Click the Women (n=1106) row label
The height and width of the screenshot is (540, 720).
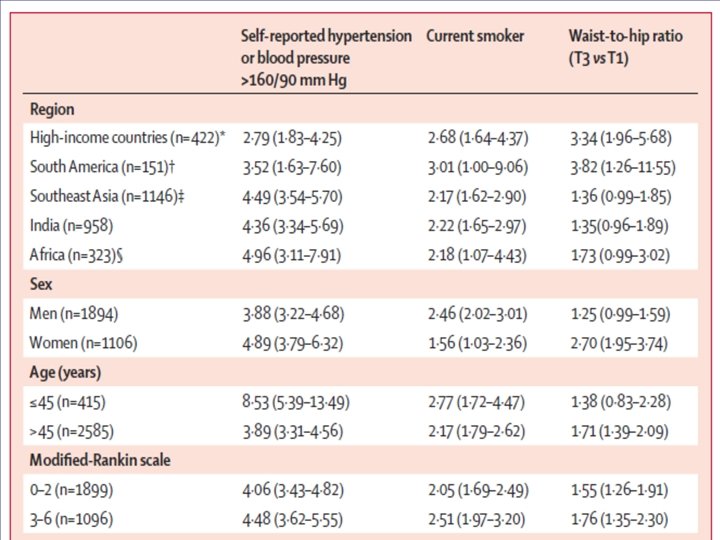click(x=84, y=343)
